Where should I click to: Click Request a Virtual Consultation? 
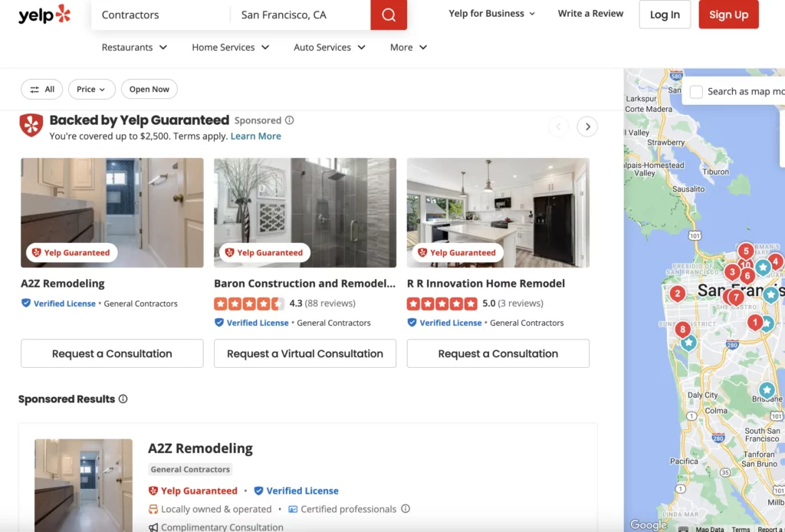point(305,353)
